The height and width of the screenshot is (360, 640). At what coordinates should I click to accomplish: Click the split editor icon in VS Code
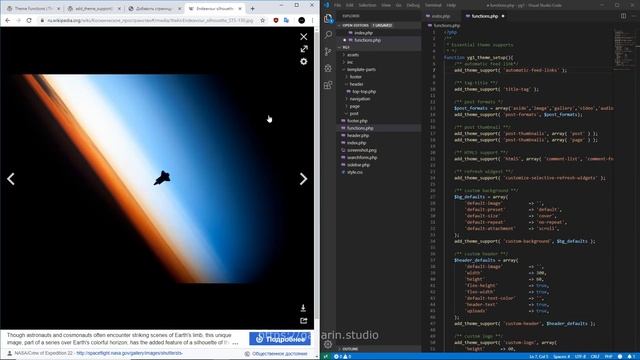[623, 16]
